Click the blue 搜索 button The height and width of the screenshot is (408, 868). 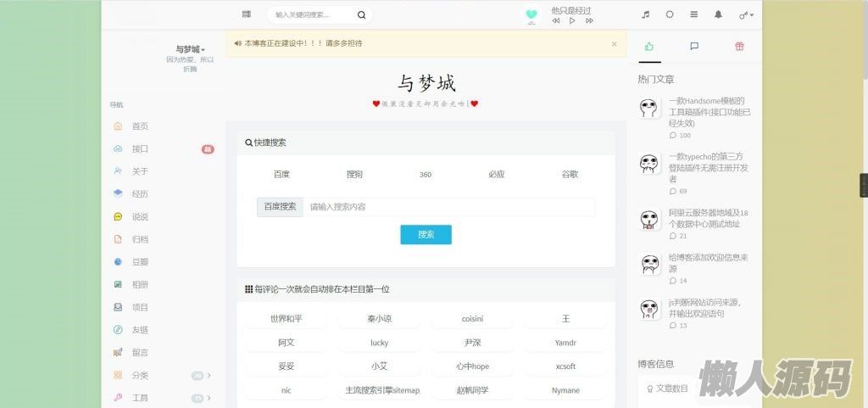pos(426,235)
